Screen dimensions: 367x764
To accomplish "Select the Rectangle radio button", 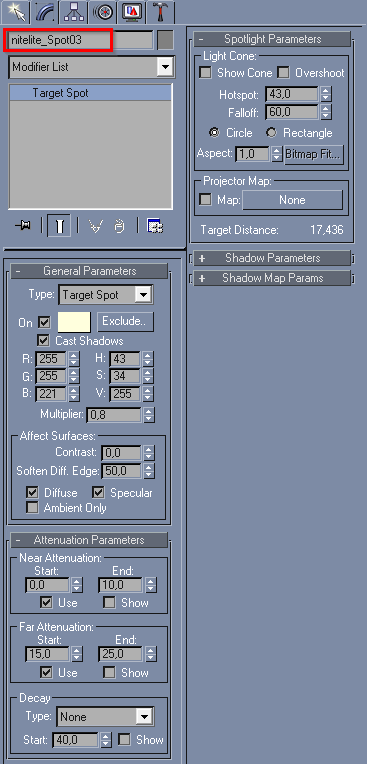I will [x=271, y=133].
